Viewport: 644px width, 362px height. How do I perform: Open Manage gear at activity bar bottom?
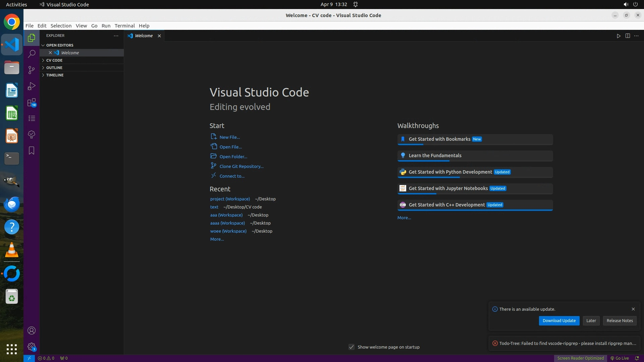32,347
